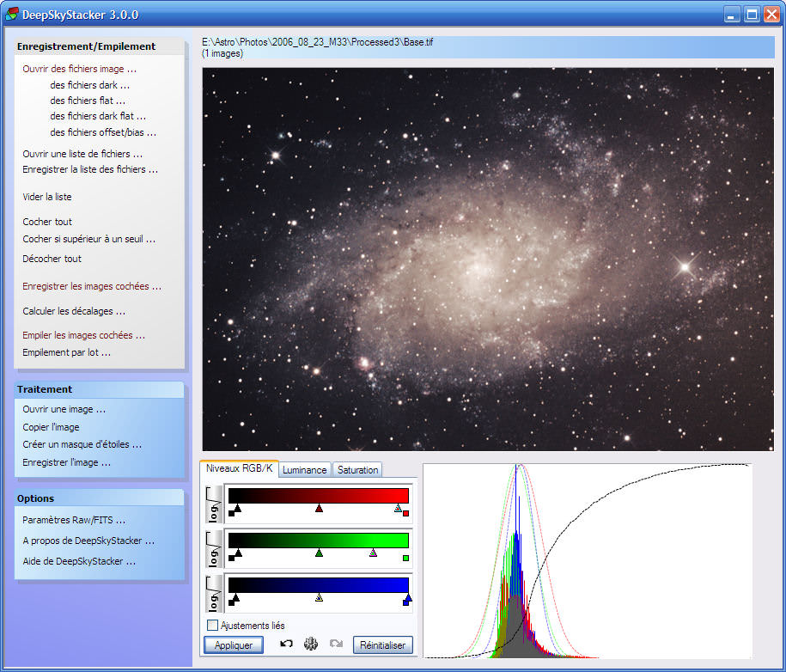Screen dimensions: 786x672
Task: Select the green channel white point triangle
Action: point(373,553)
